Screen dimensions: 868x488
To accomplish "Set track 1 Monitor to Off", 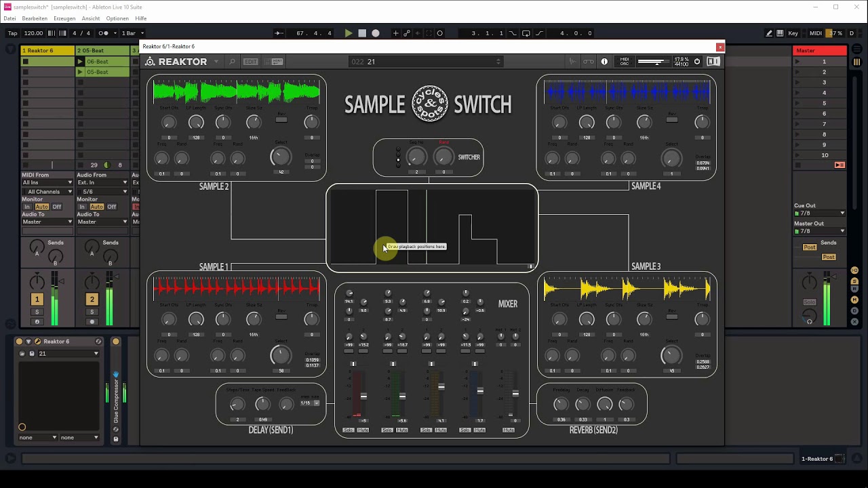I will (57, 207).
